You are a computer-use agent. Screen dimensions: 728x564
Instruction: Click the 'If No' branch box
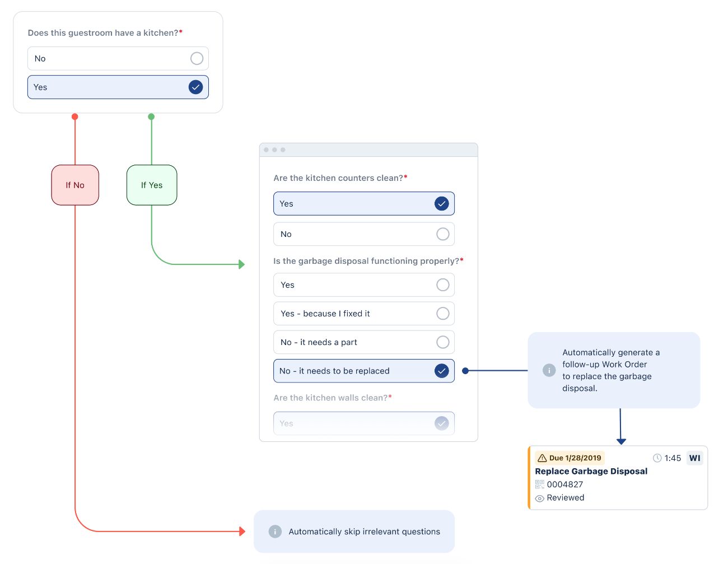click(75, 185)
